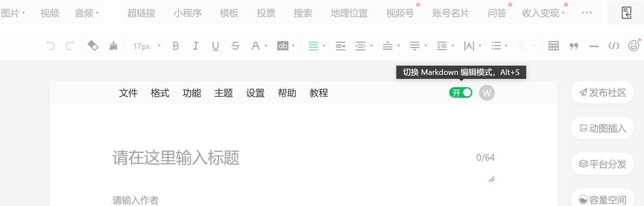Toggle strikethrough formatting

tap(235, 46)
